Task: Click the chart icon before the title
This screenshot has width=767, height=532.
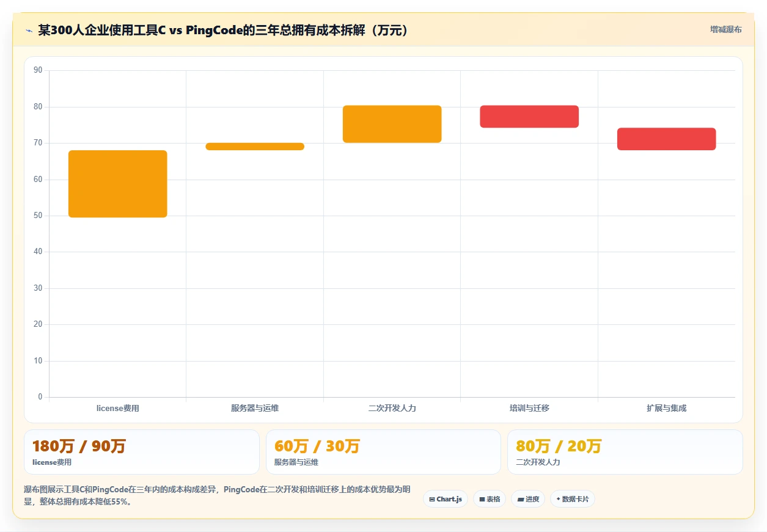Action: (x=29, y=31)
